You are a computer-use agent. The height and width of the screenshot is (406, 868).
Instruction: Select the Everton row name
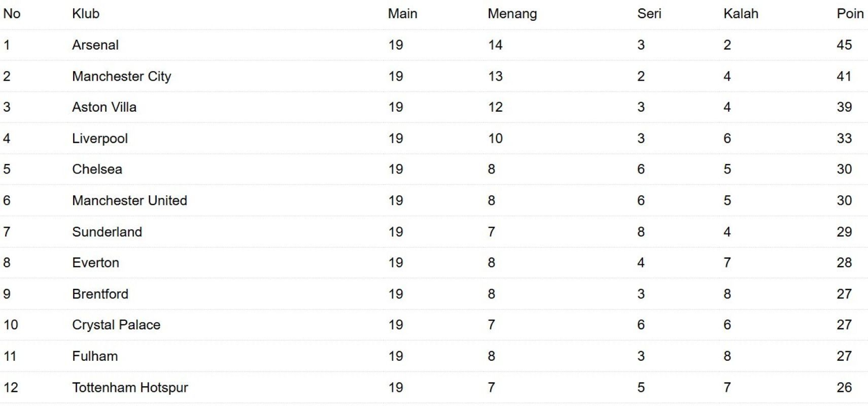coord(95,263)
